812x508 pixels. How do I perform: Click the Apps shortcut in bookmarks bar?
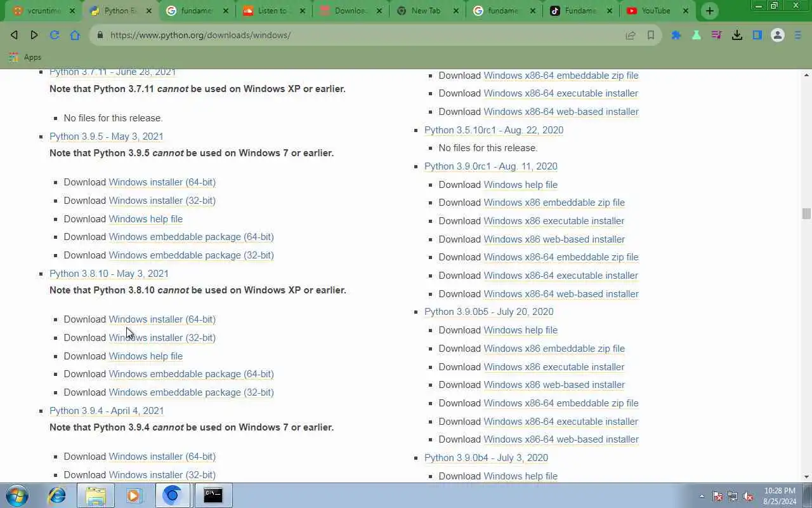coord(25,57)
